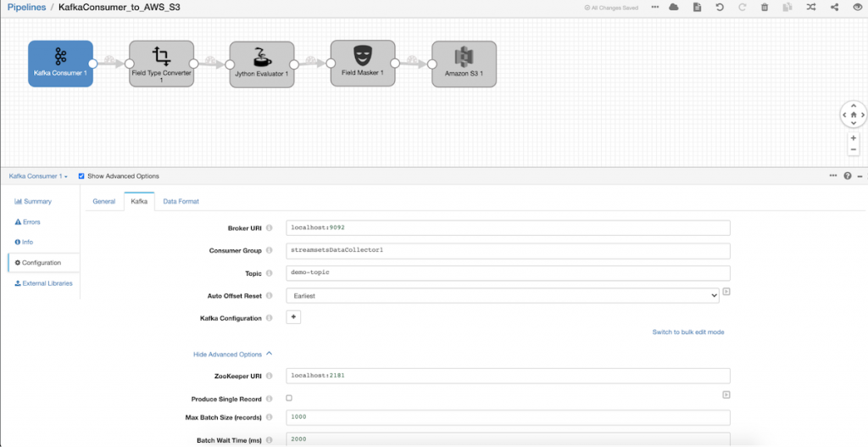Pan canvas left with the left arrow
This screenshot has width=868, height=447.
click(x=845, y=115)
